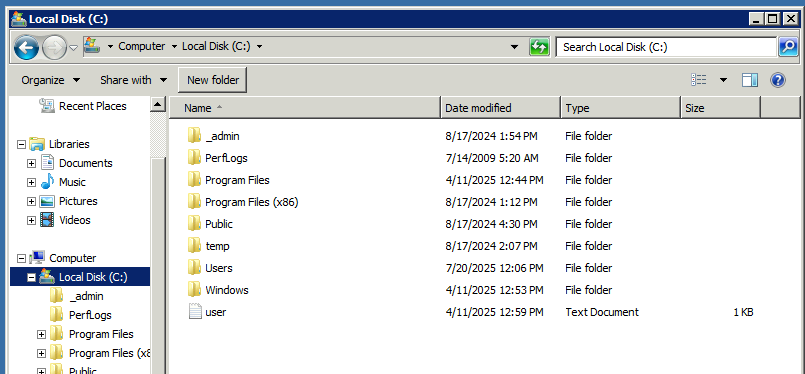Select the _admin folder icon in list
Image resolution: width=805 pixels, height=374 pixels.
click(194, 136)
